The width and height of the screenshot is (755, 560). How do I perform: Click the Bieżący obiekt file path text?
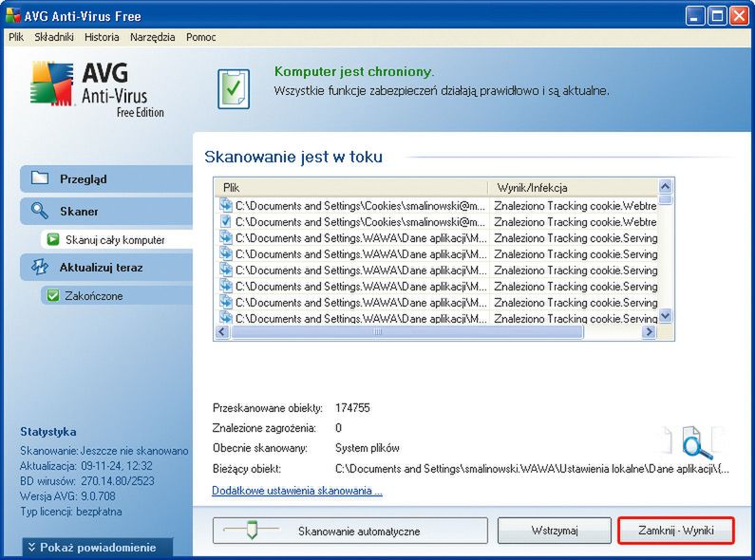coord(532,469)
